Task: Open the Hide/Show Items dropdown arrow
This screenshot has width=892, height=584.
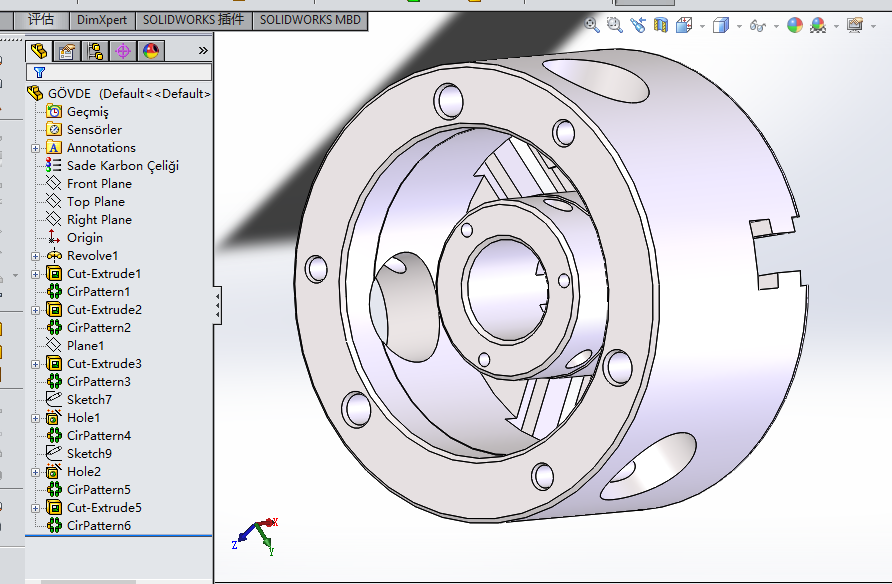Action: point(776,26)
